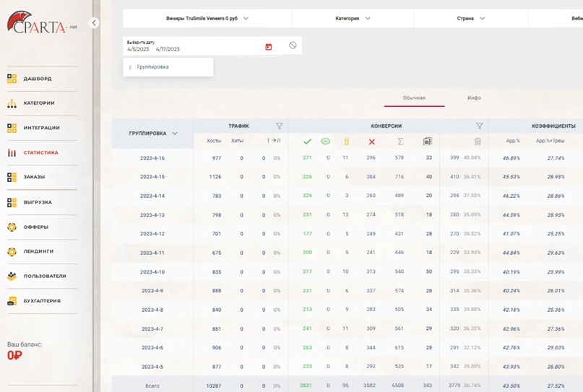583x392 pixels.
Task: Switch to the Инфо tab
Action: pos(474,98)
